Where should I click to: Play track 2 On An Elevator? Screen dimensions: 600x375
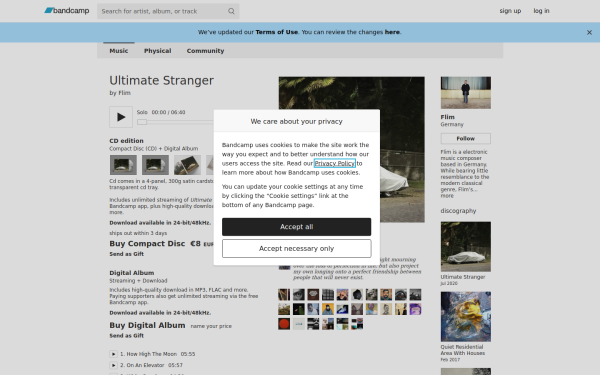(x=113, y=365)
